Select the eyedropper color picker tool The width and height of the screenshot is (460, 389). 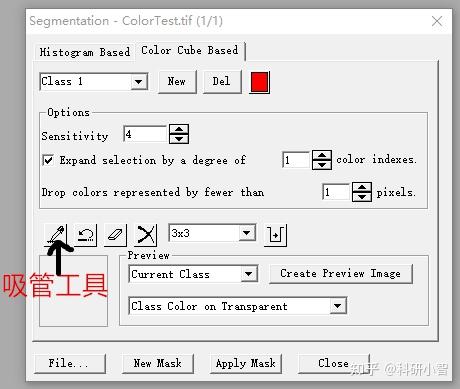point(56,235)
